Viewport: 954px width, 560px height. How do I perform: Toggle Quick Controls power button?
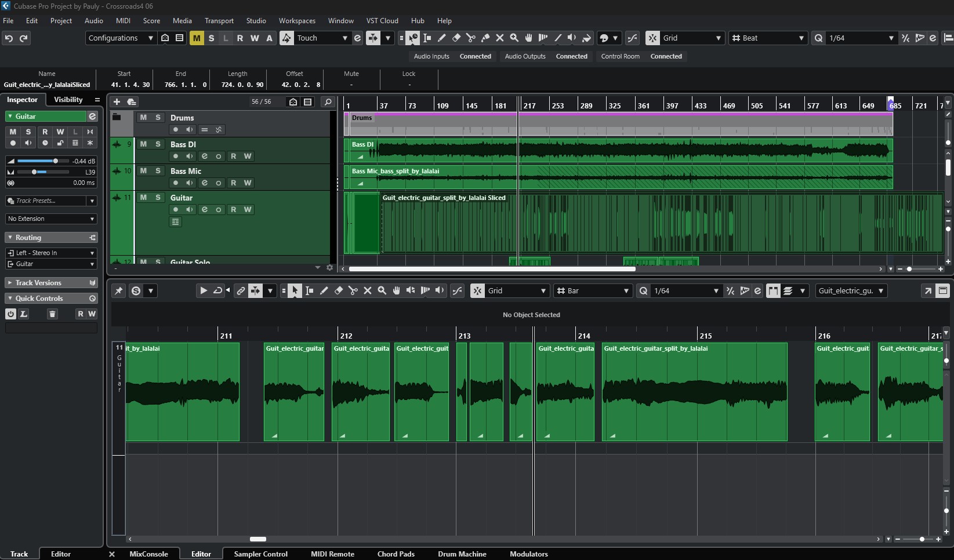(10, 314)
